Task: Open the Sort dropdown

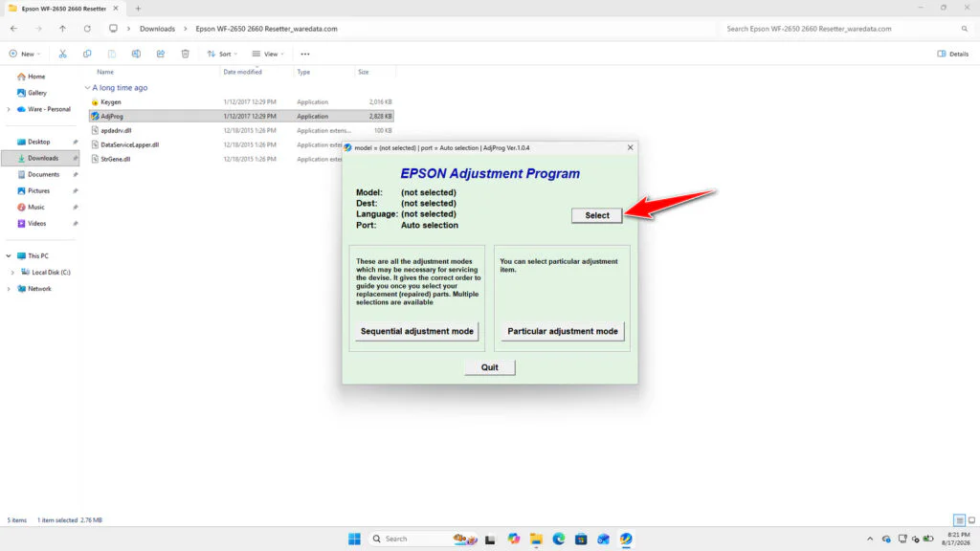Action: [x=222, y=54]
